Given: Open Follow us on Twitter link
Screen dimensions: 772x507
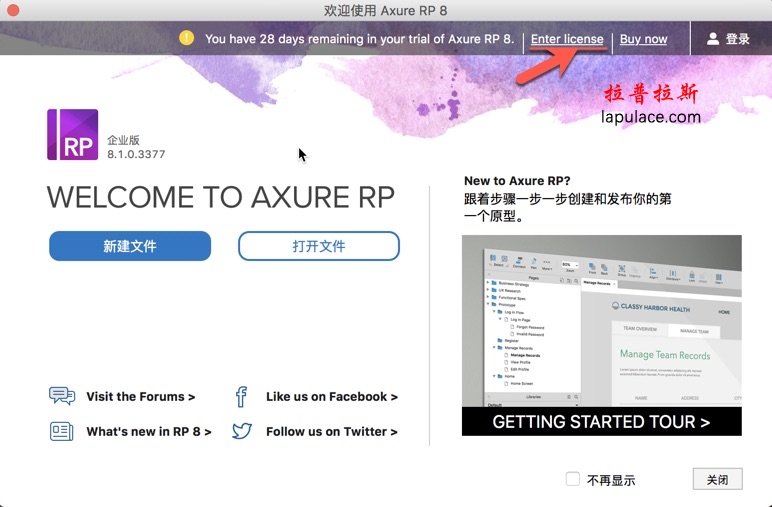Looking at the screenshot, I should click(x=332, y=432).
